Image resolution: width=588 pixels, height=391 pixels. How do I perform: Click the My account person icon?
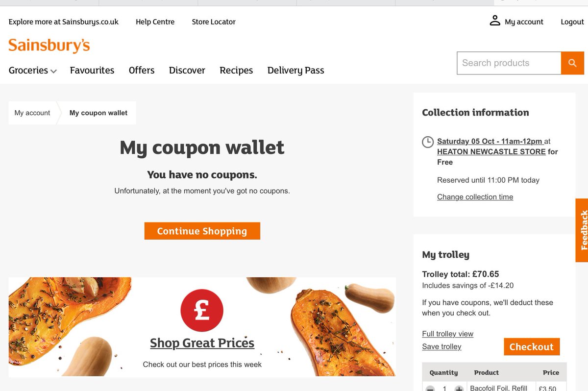point(495,21)
